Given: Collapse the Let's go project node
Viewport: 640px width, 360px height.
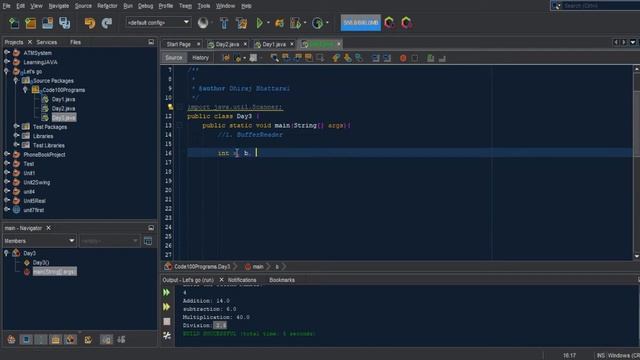Looking at the screenshot, I should pos(7,71).
